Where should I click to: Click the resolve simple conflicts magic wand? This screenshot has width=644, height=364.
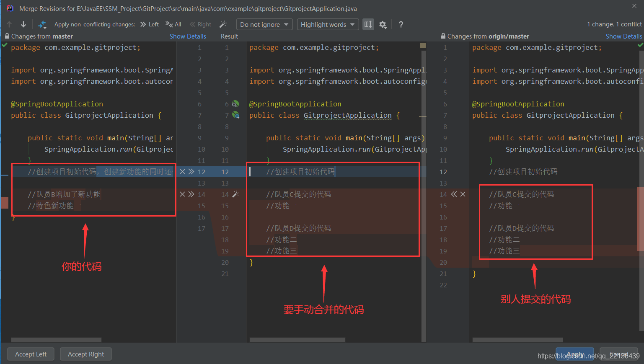223,24
